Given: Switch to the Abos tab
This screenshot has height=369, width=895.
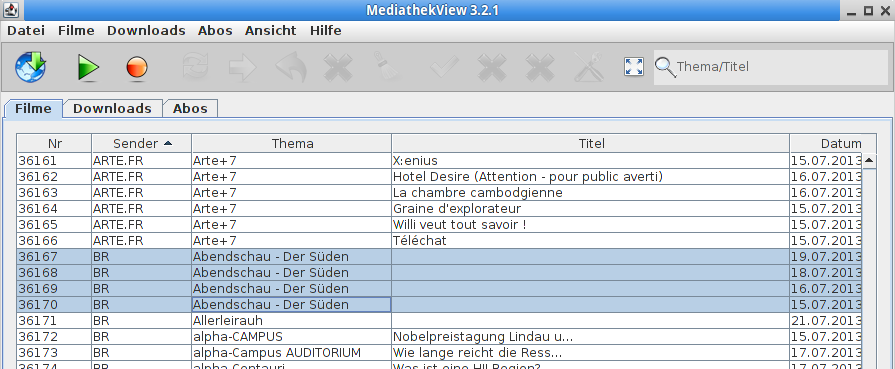Looking at the screenshot, I should click(190, 109).
